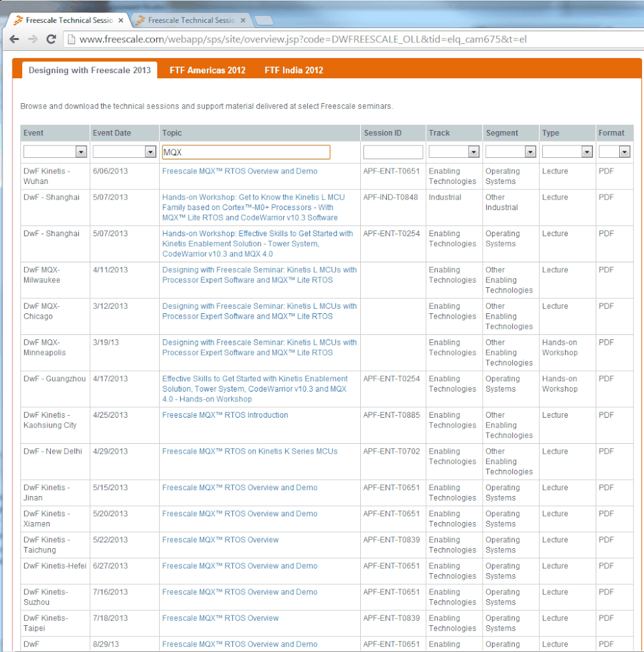The image size is (644, 652).
Task: Open the Segment filter dropdown
Action: point(530,151)
